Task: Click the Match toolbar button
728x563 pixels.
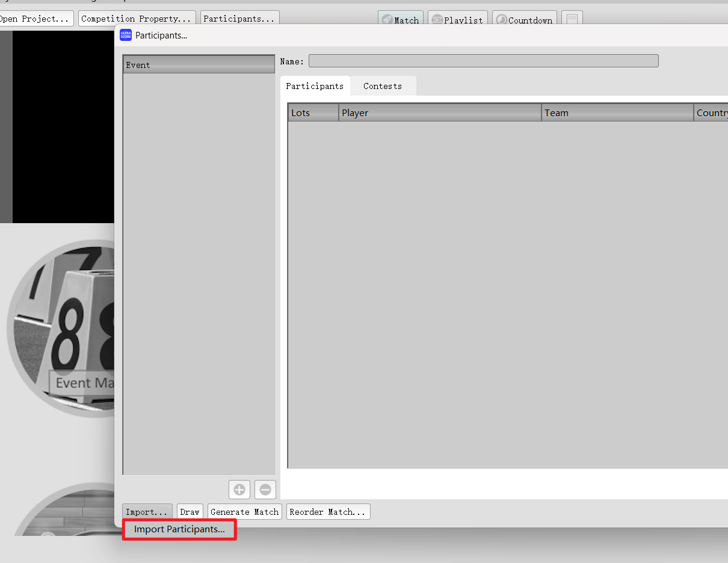Action: click(401, 20)
